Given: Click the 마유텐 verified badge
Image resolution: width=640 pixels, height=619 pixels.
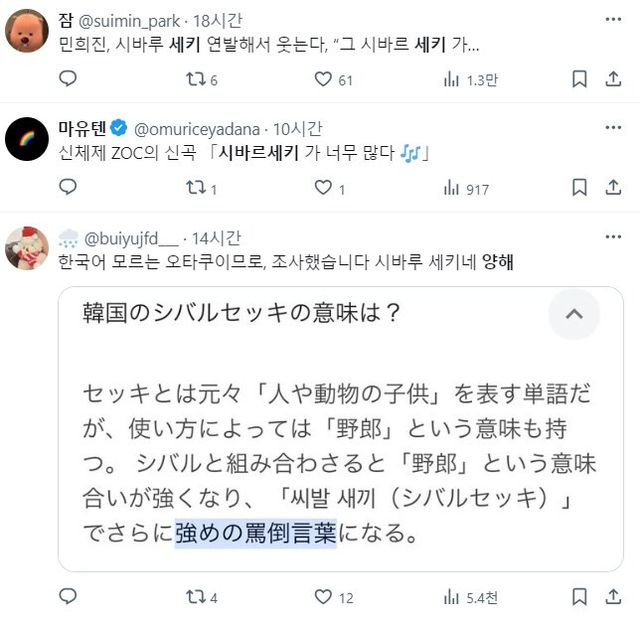Looking at the screenshot, I should tap(117, 128).
